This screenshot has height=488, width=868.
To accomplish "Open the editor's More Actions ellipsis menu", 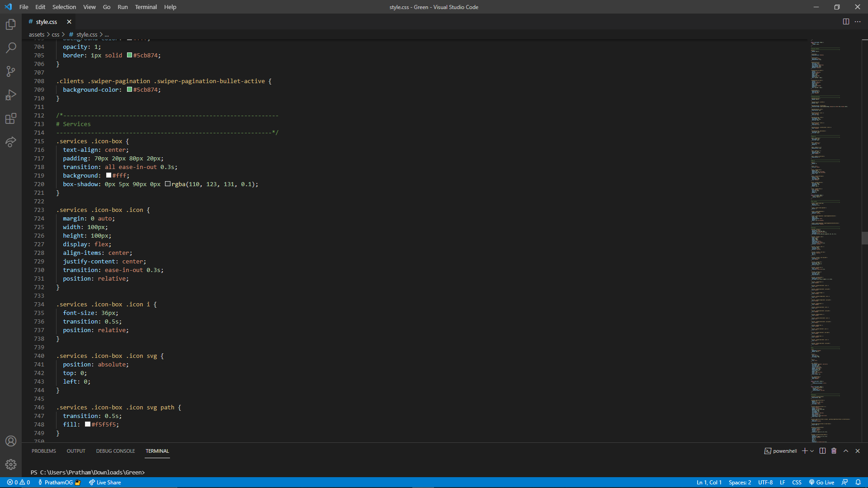I will [x=858, y=22].
